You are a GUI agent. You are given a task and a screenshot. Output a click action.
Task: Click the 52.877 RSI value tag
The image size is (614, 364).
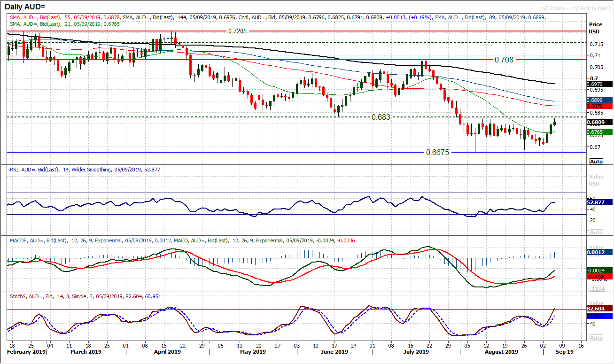[x=599, y=202]
